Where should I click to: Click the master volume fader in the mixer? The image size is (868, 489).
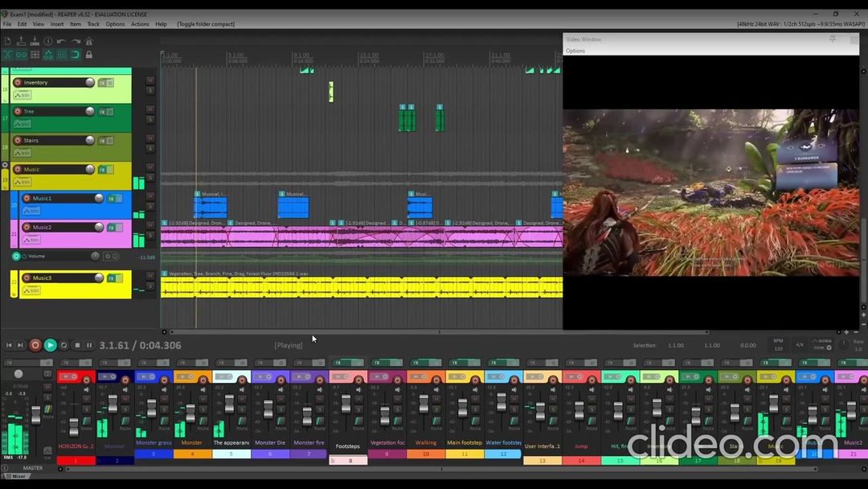click(x=35, y=414)
